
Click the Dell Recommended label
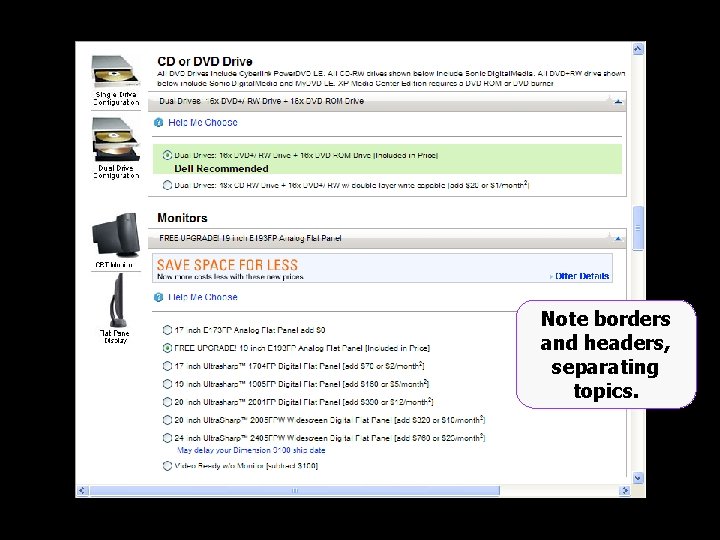click(x=221, y=169)
